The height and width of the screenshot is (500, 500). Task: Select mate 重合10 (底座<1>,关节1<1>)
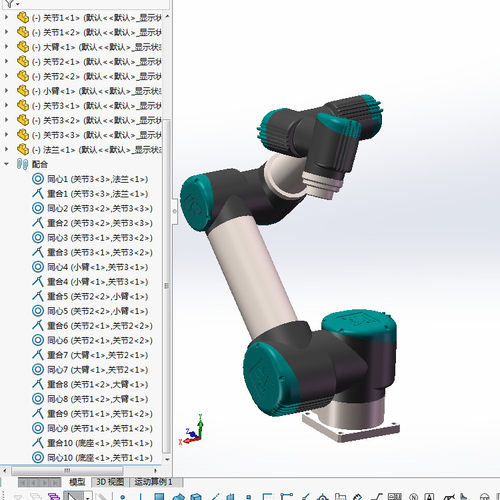click(92, 443)
